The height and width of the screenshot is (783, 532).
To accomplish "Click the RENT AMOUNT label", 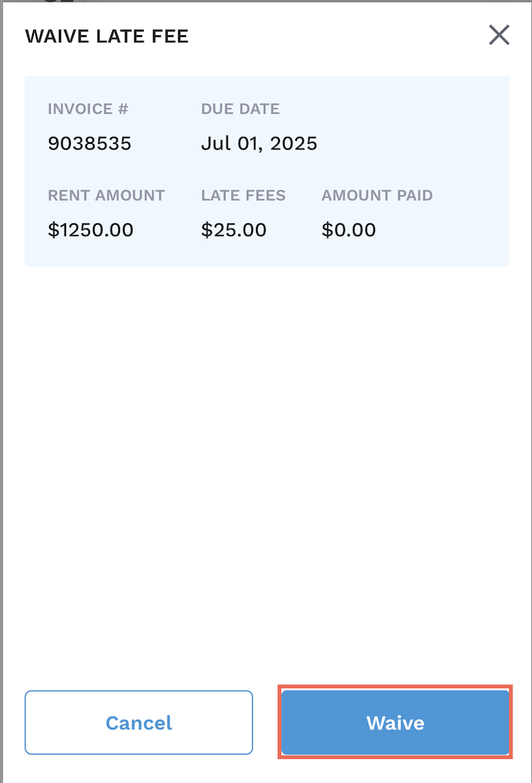I will (106, 195).
